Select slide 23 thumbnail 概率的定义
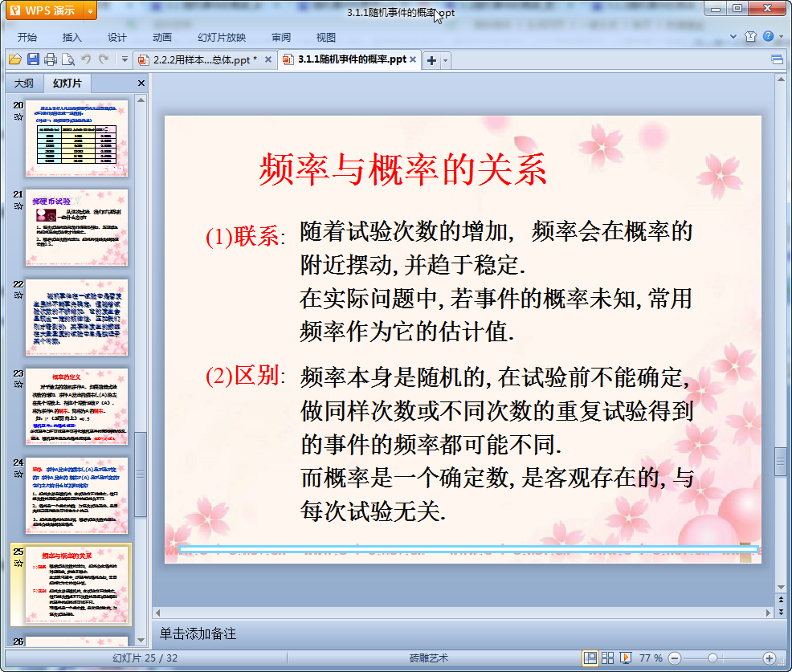 pyautogui.click(x=77, y=406)
